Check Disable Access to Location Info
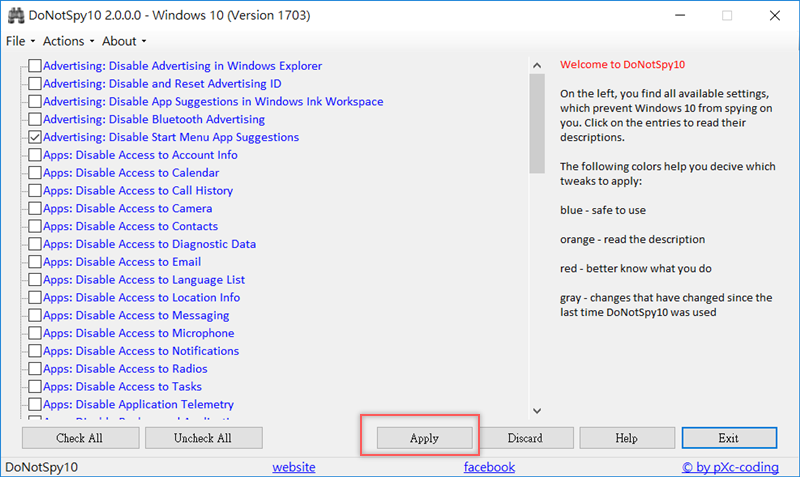Image resolution: width=800 pixels, height=477 pixels. click(35, 297)
